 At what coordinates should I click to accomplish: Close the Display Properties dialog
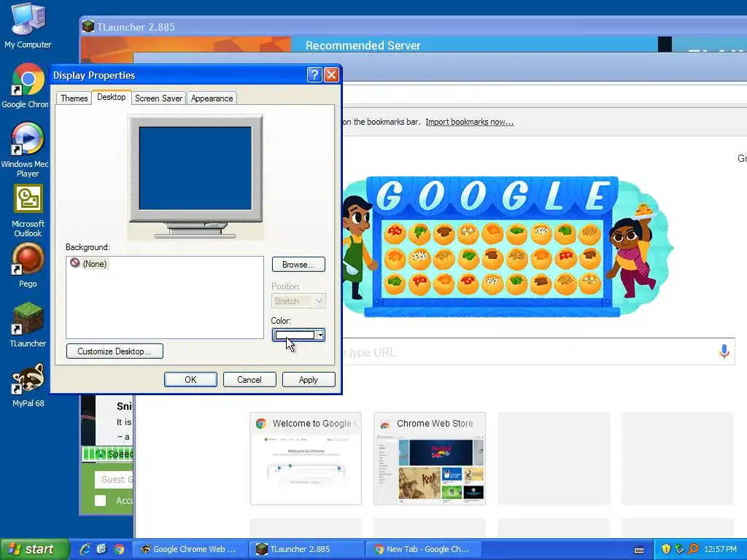331,75
